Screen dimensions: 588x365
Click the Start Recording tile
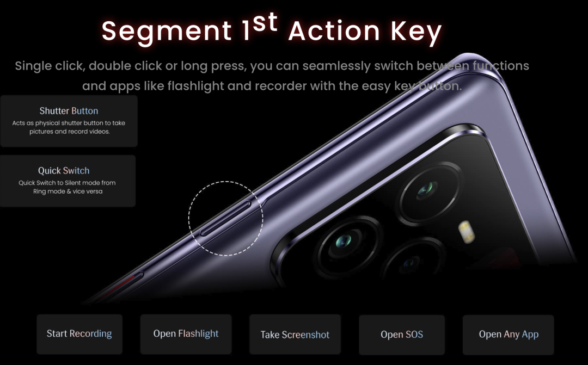[x=79, y=334]
